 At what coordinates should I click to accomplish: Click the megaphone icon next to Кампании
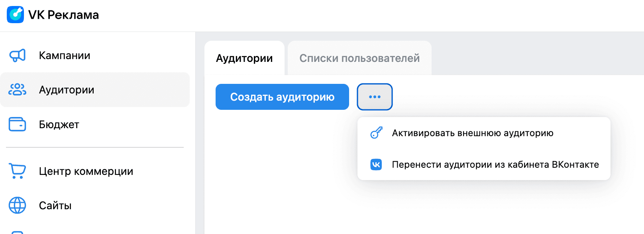[x=18, y=56]
